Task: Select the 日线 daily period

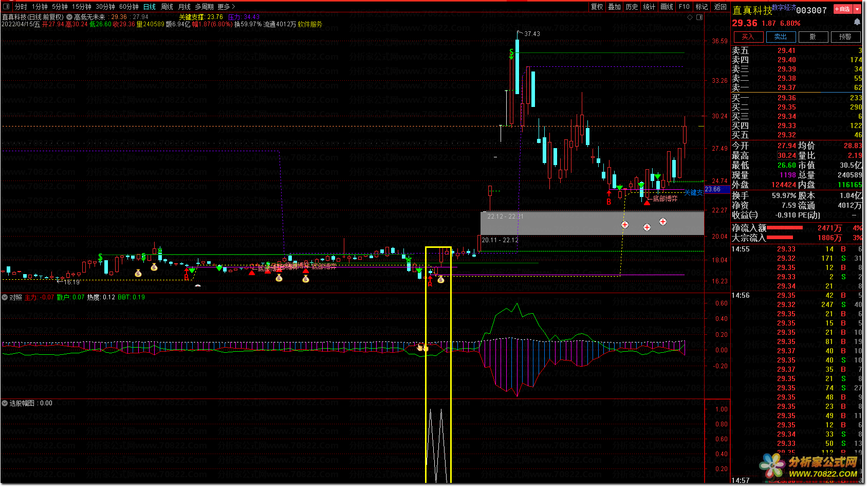Action: tap(150, 7)
